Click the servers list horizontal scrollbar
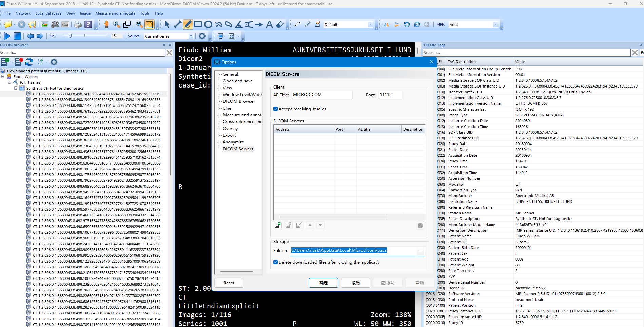 pyautogui.click(x=333, y=217)
